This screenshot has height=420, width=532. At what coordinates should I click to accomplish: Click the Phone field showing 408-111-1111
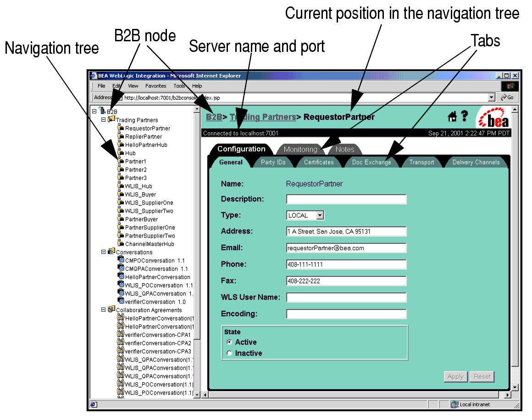pos(346,264)
